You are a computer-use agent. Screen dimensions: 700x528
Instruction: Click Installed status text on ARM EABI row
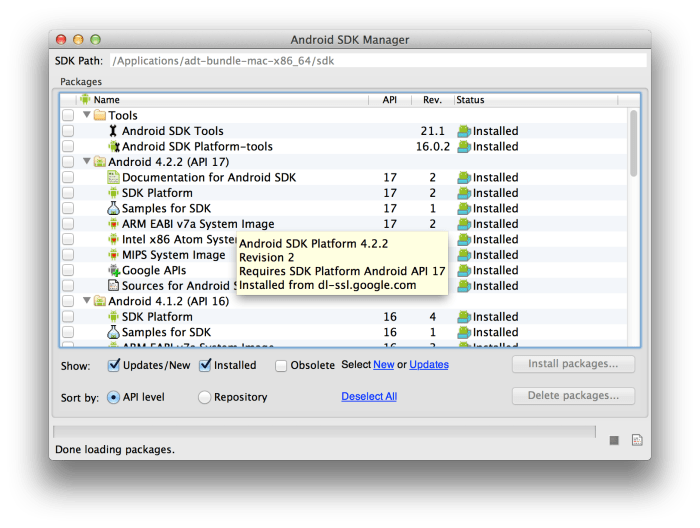(496, 224)
